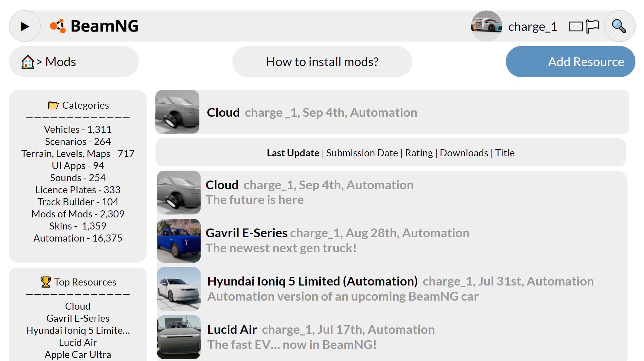Open the inbox envelope icon
Image resolution: width=644 pixels, height=361 pixels.
tap(576, 27)
